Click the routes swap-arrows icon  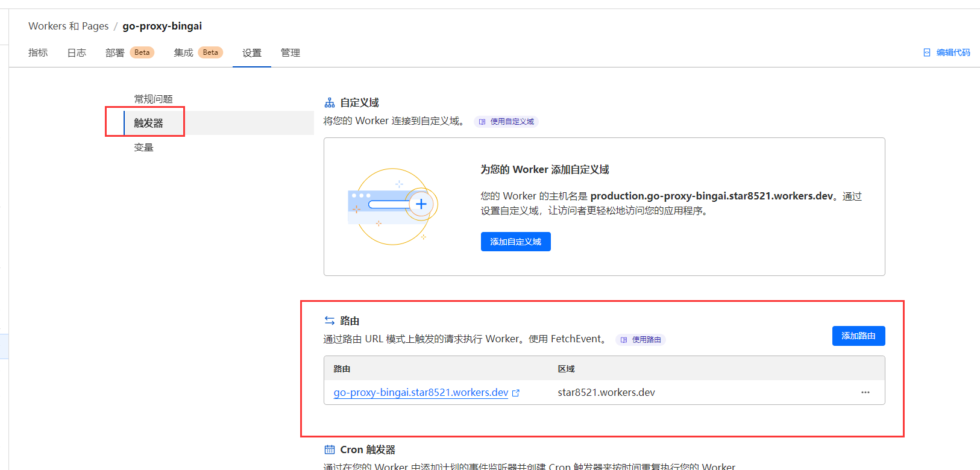[x=329, y=321]
